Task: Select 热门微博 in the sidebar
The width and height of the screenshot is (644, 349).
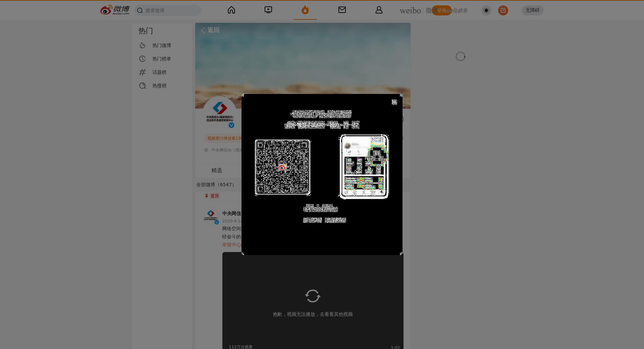Action: [162, 45]
